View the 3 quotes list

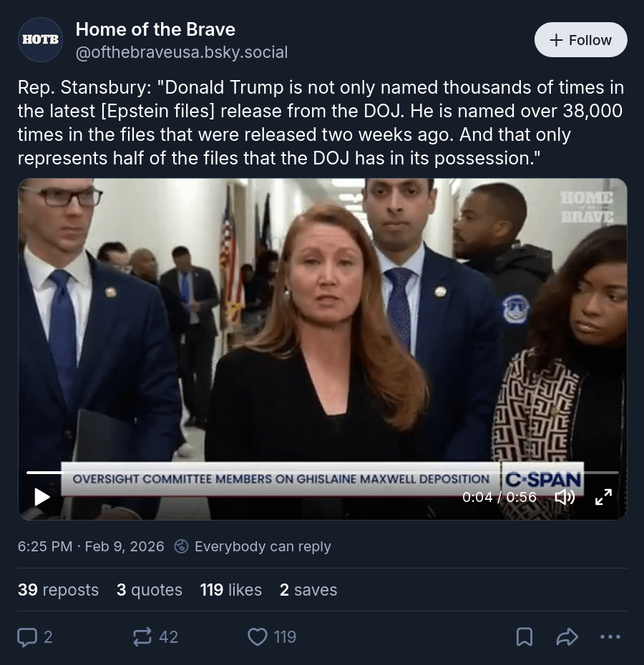pos(150,590)
